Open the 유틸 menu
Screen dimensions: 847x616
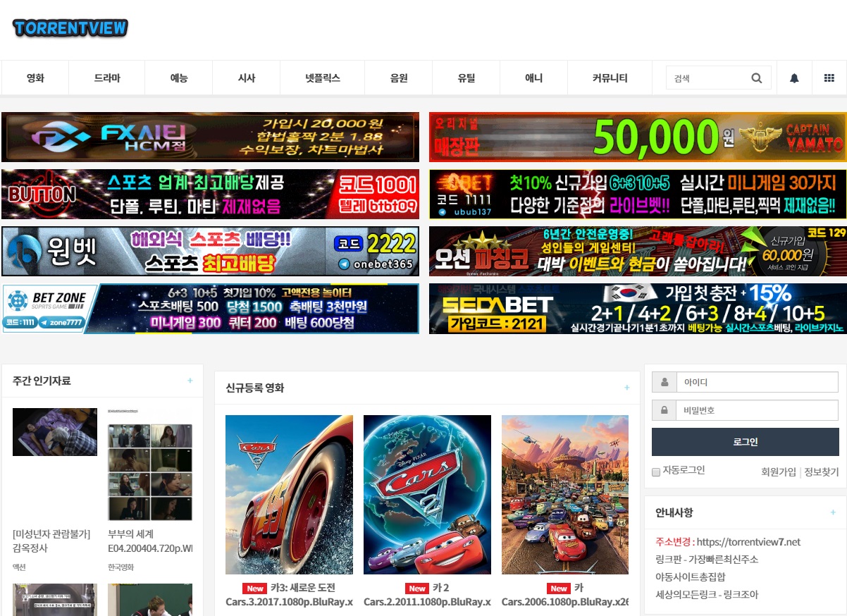[x=466, y=78]
